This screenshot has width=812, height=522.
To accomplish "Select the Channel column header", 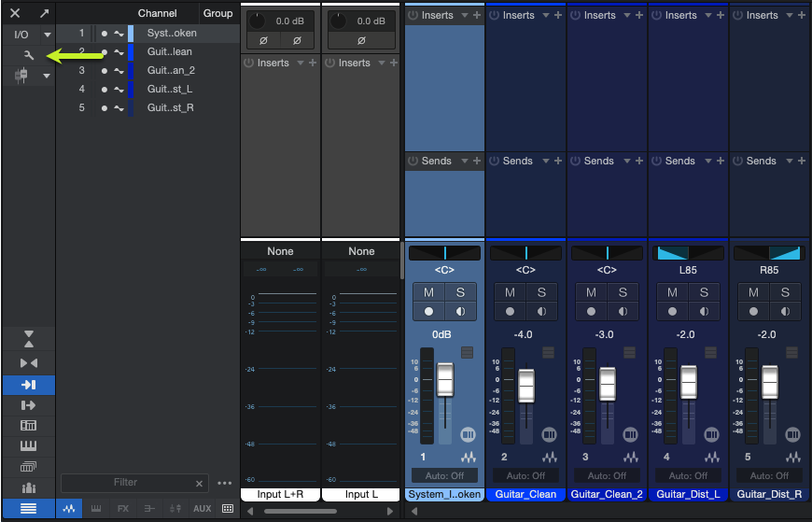I will click(157, 13).
